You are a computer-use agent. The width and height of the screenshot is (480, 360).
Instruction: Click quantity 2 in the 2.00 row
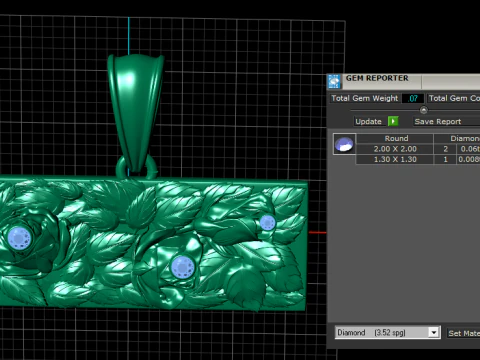445,149
